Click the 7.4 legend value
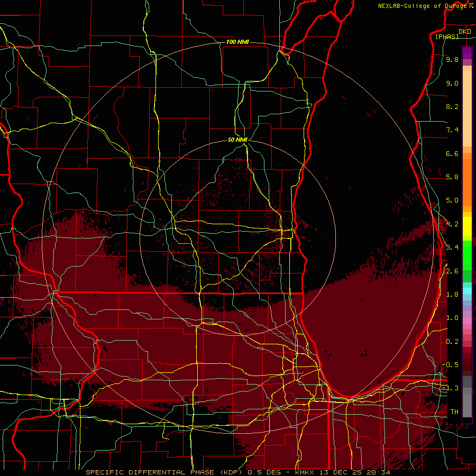This screenshot has height=476, width=476. [x=452, y=130]
